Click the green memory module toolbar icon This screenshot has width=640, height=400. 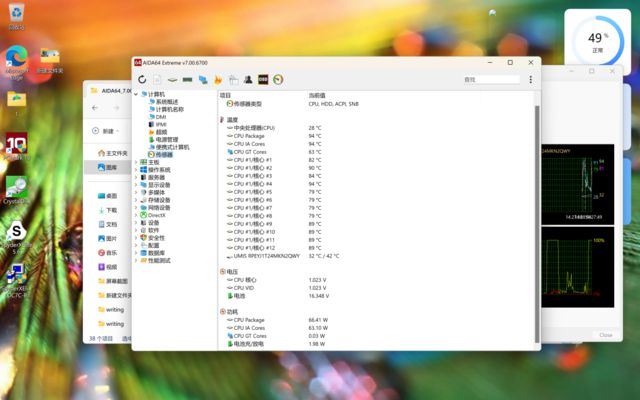coord(187,80)
